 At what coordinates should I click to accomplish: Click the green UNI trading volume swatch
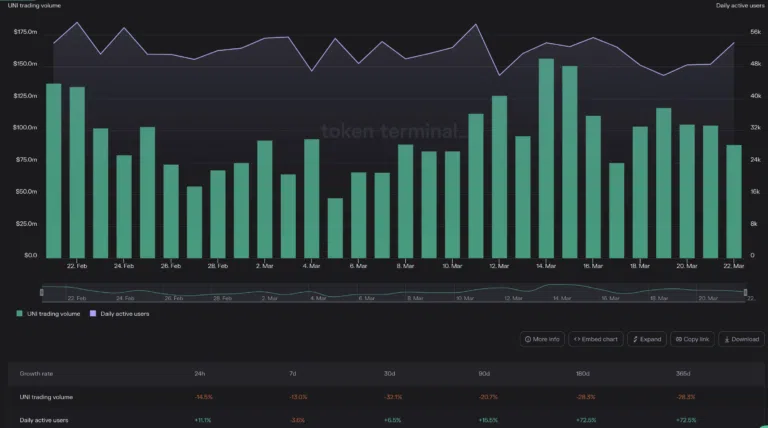pyautogui.click(x=20, y=313)
